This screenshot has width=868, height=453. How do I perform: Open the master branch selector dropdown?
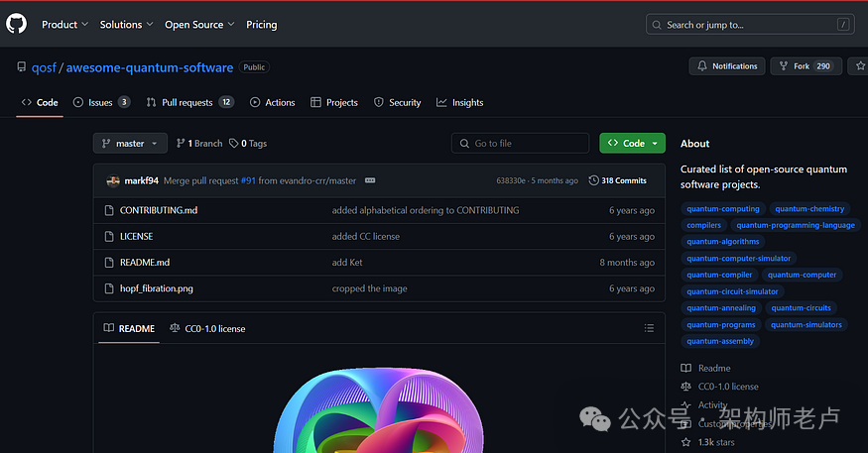pos(130,144)
